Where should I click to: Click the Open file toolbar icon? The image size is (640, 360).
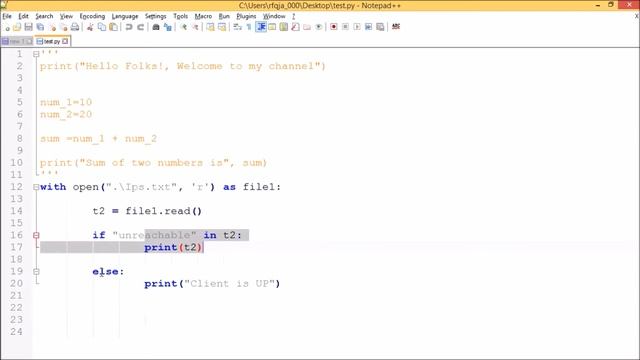[x=17, y=27]
